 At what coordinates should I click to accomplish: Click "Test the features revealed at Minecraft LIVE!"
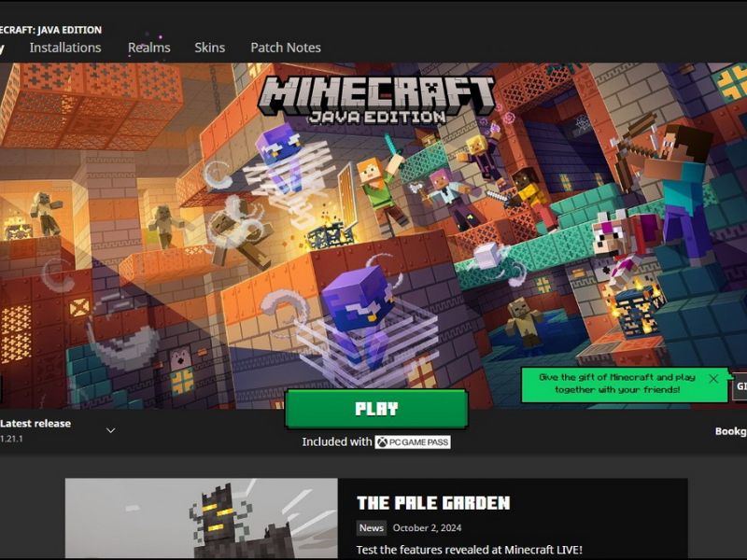470,550
